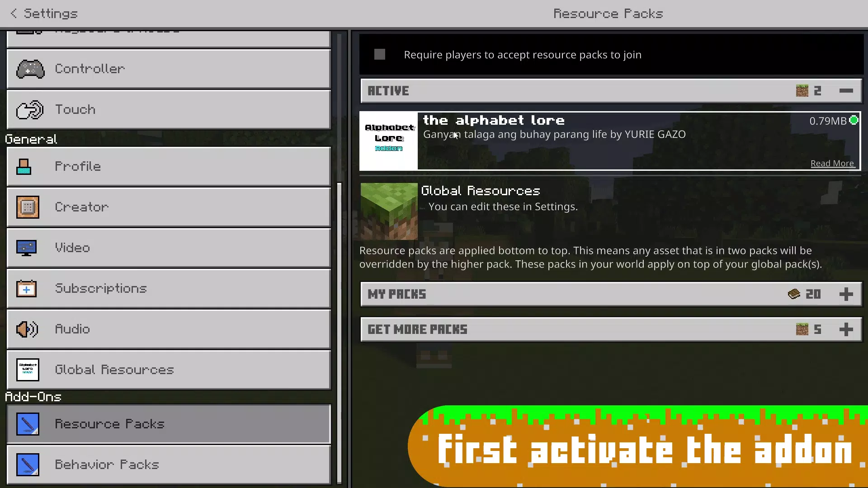Click the Controller settings icon
The width and height of the screenshot is (868, 488).
tap(30, 69)
